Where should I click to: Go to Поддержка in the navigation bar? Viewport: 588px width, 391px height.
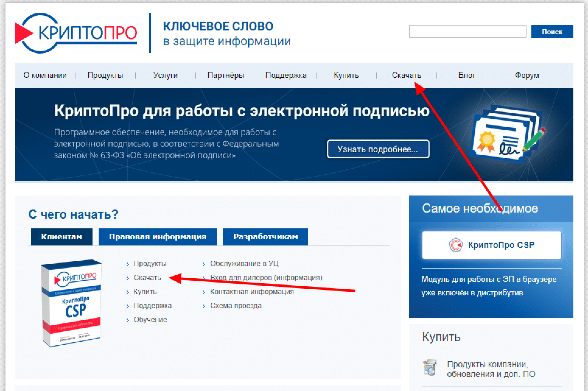286,75
